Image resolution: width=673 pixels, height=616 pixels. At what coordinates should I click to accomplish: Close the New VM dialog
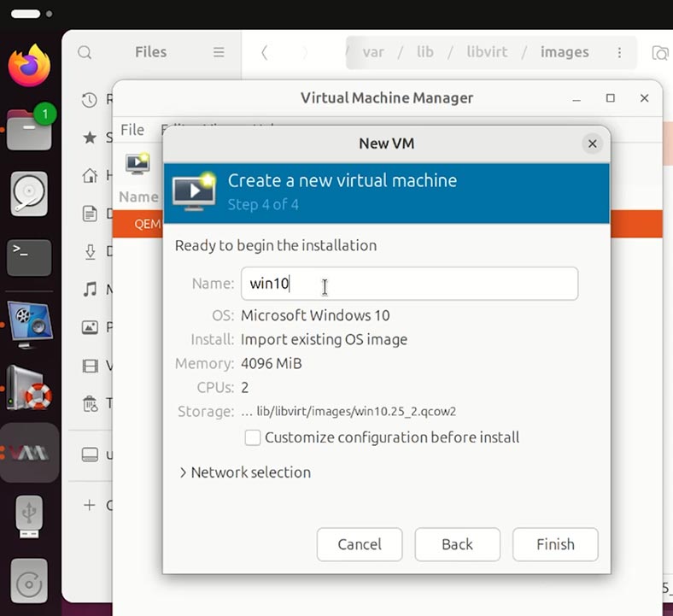click(x=593, y=144)
